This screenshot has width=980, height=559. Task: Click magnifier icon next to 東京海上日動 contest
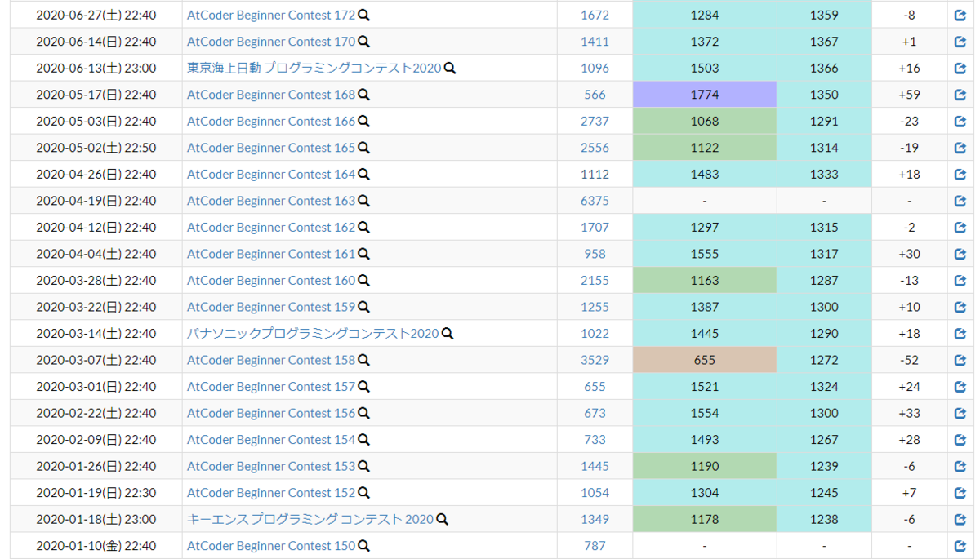pos(450,68)
